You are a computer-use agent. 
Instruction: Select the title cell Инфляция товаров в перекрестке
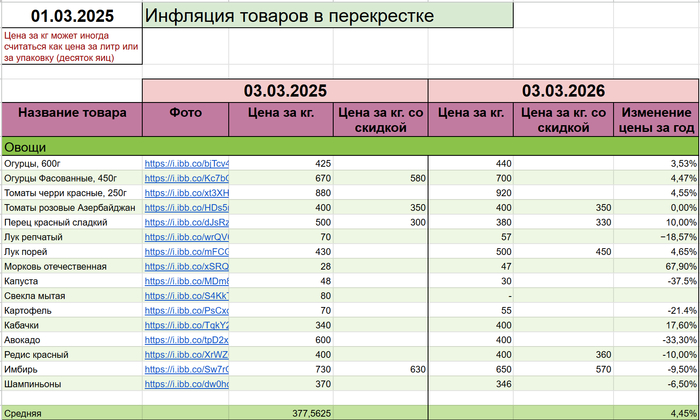328,16
